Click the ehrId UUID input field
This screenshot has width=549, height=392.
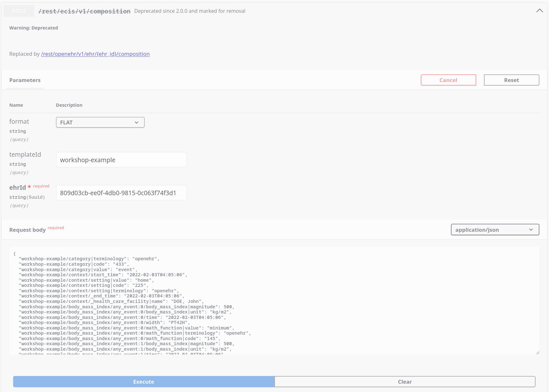(121, 193)
